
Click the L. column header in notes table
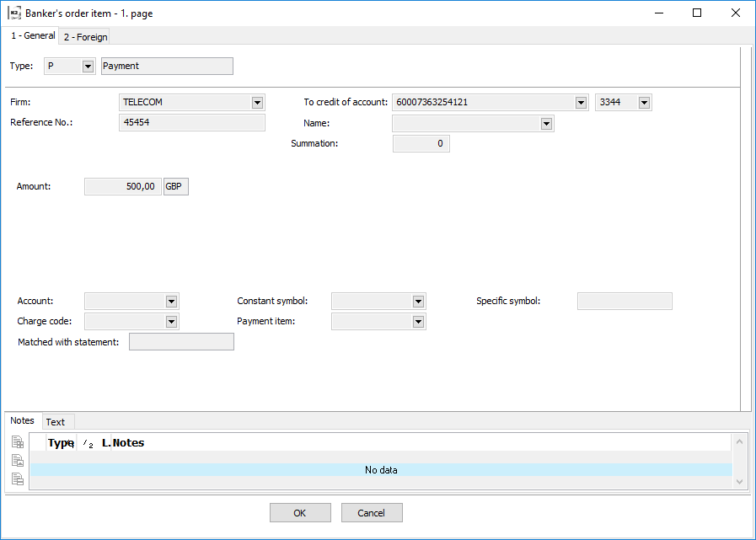[x=106, y=443]
